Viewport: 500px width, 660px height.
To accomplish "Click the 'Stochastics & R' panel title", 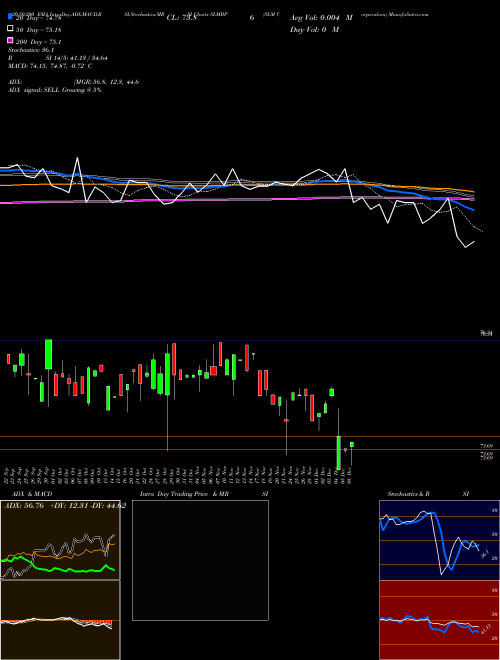I will [408, 494].
